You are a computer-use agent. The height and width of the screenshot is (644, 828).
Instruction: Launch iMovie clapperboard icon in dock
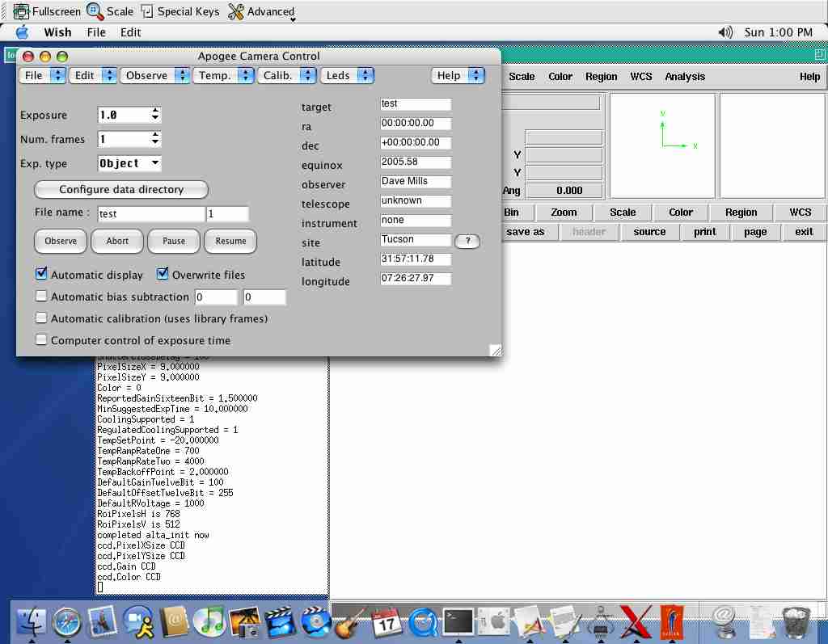tap(281, 621)
